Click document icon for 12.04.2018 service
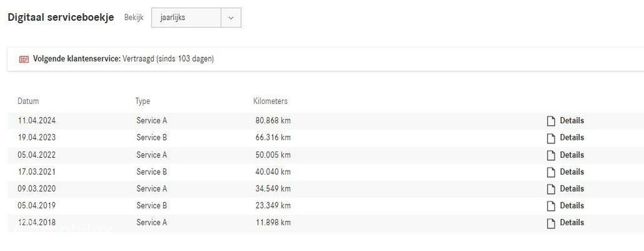This screenshot has width=644, height=251. click(x=551, y=223)
